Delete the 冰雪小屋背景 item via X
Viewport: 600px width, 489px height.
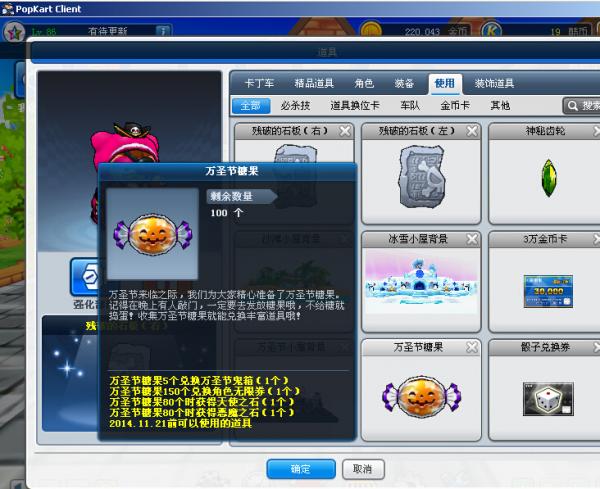tap(472, 240)
